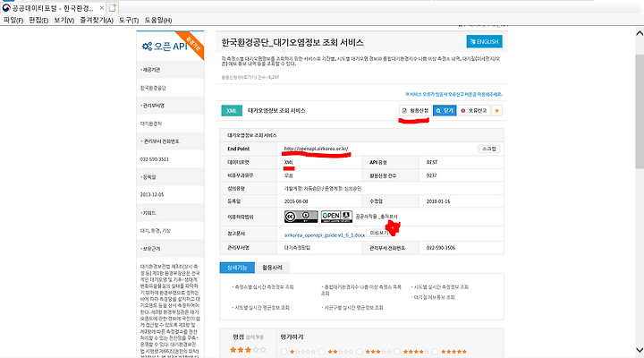Click 통합대기환경지수 나쁨 이상 측정소 item
Image resolution: width=644 pixels, height=358 pixels.
(361, 290)
